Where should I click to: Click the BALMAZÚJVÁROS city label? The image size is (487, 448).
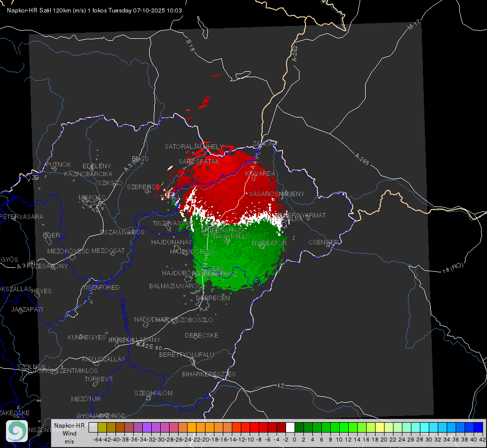(176, 286)
